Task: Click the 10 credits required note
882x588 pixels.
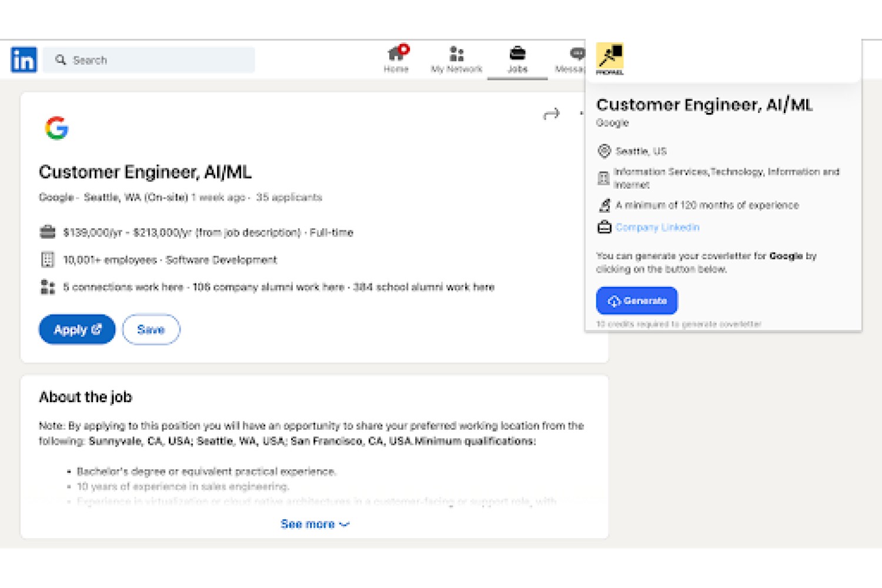Action: click(679, 324)
